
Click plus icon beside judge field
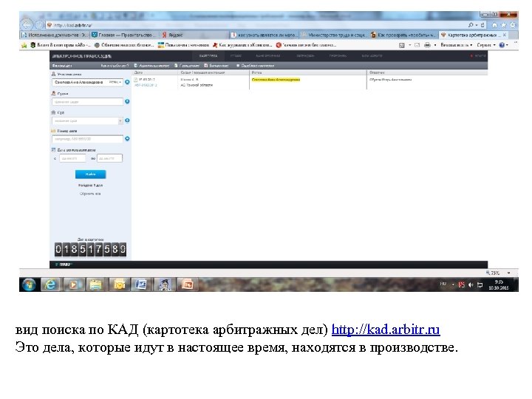coord(127,101)
